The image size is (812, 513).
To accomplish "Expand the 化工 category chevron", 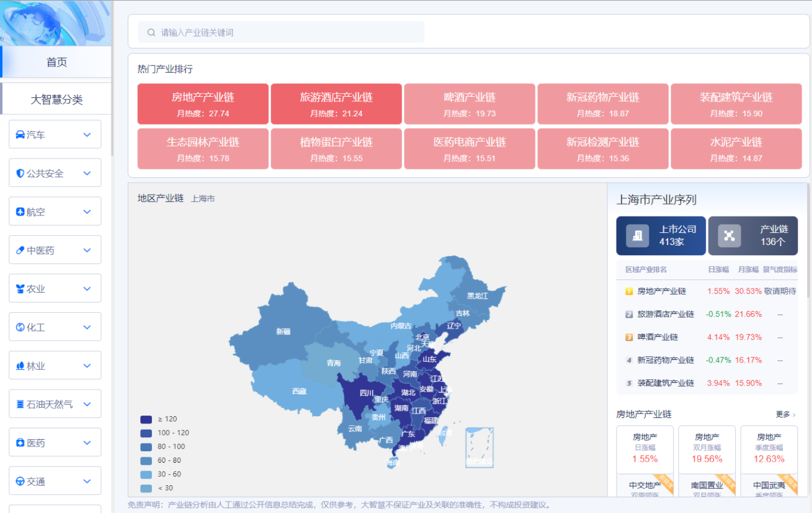I will [87, 327].
